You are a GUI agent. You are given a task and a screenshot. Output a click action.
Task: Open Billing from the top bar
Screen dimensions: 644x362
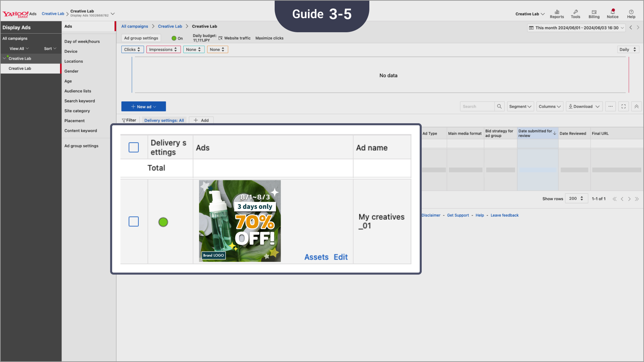(x=594, y=13)
